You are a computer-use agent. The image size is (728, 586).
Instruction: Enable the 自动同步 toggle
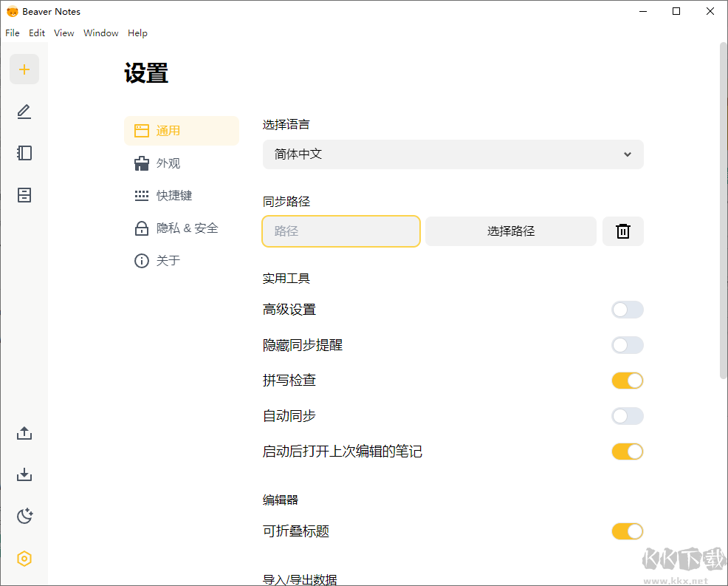(627, 416)
